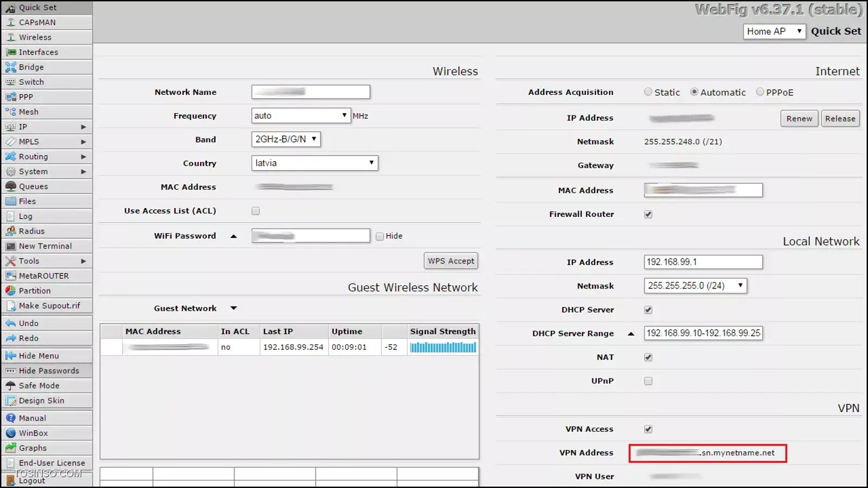The width and height of the screenshot is (868, 488).
Task: Open the Bridge icon in sidebar
Action: click(x=10, y=67)
